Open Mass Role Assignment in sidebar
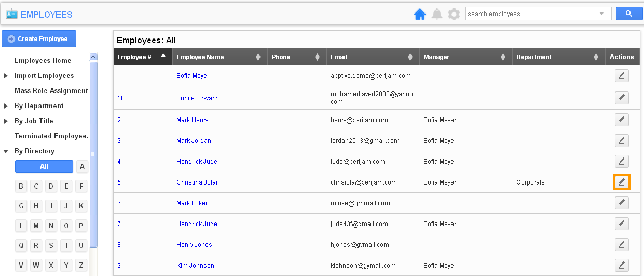This screenshot has height=276, width=644. click(51, 91)
